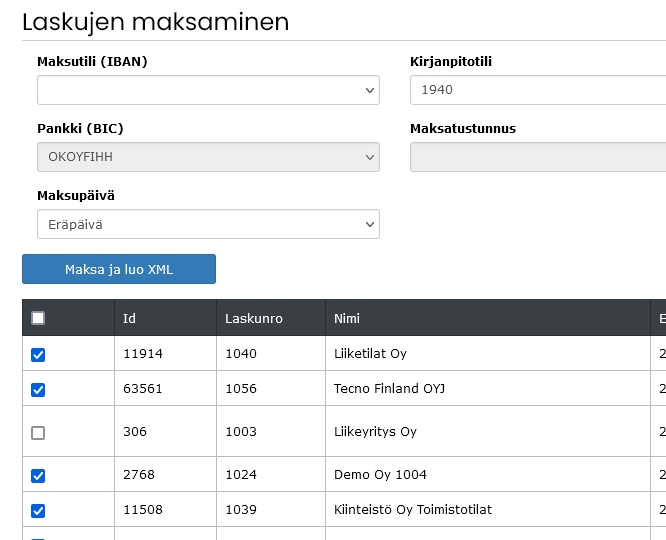Click invoice number 1003

(241, 431)
